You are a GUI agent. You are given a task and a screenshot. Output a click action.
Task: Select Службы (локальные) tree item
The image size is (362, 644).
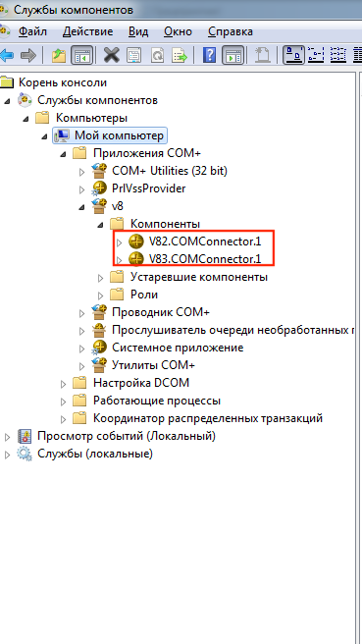pyautogui.click(x=95, y=454)
